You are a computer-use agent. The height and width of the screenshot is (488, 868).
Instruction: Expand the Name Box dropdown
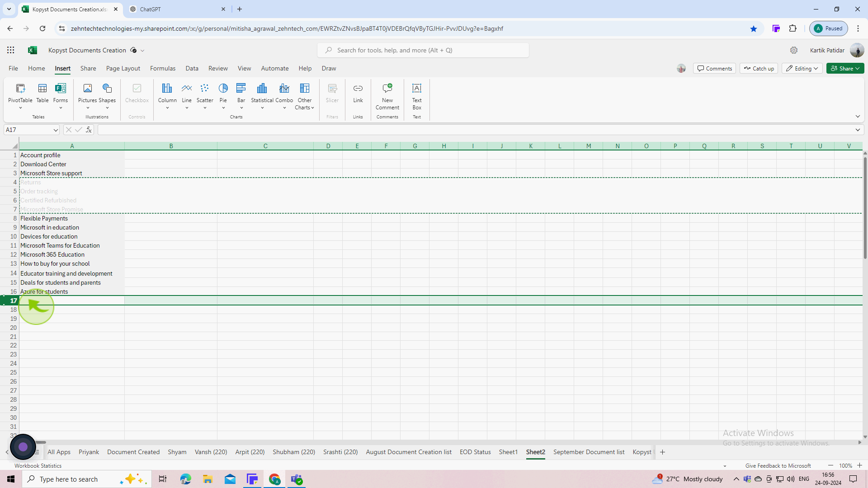(56, 130)
